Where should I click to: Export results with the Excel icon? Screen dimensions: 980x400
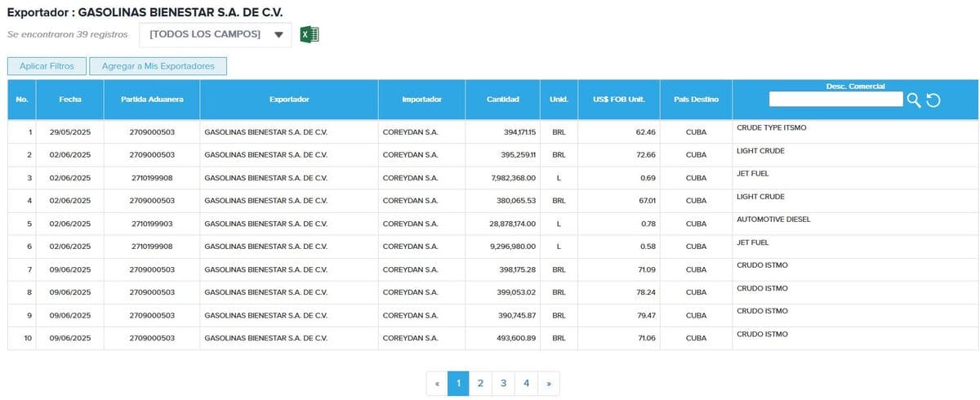coord(309,34)
